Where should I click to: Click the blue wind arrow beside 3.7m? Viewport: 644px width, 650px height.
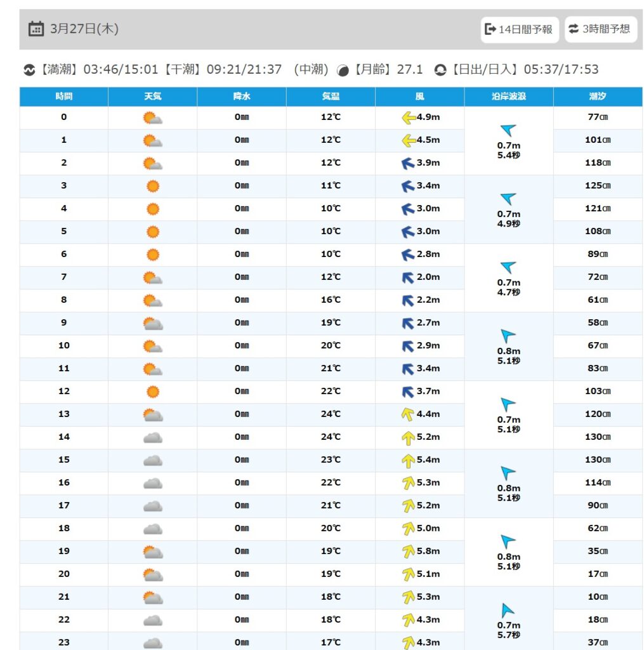pos(408,392)
